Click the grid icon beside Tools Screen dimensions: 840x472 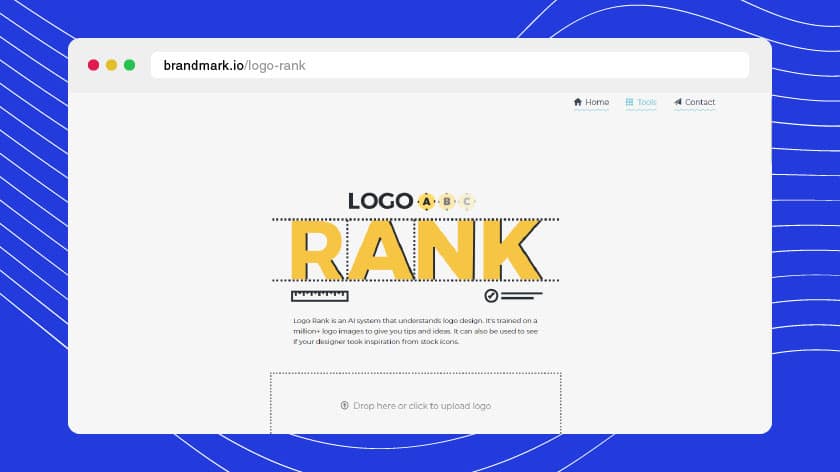point(629,102)
